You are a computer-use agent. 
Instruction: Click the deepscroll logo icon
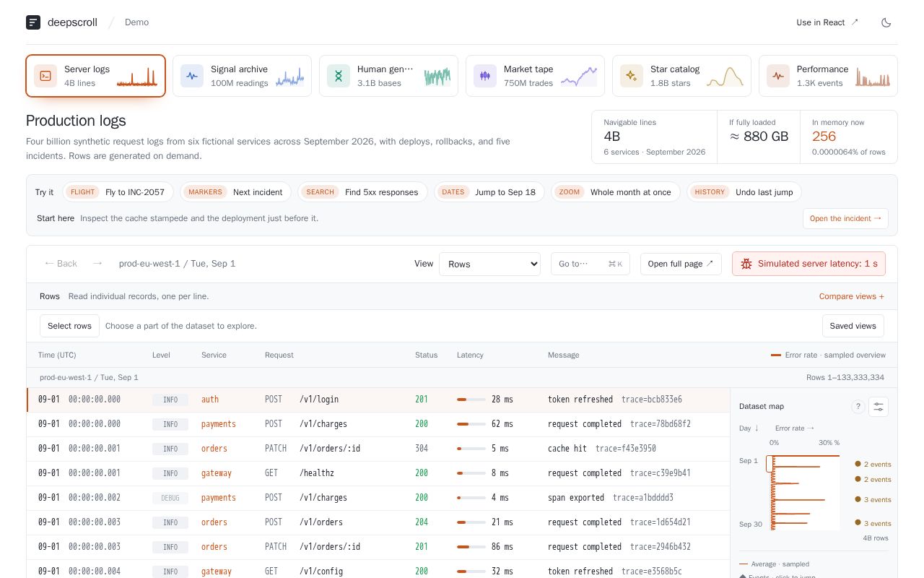click(33, 22)
